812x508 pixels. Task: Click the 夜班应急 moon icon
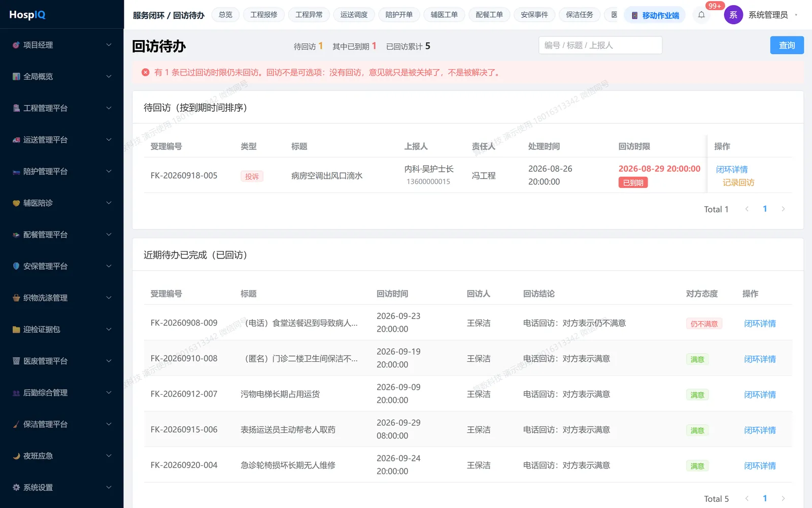[x=16, y=456]
